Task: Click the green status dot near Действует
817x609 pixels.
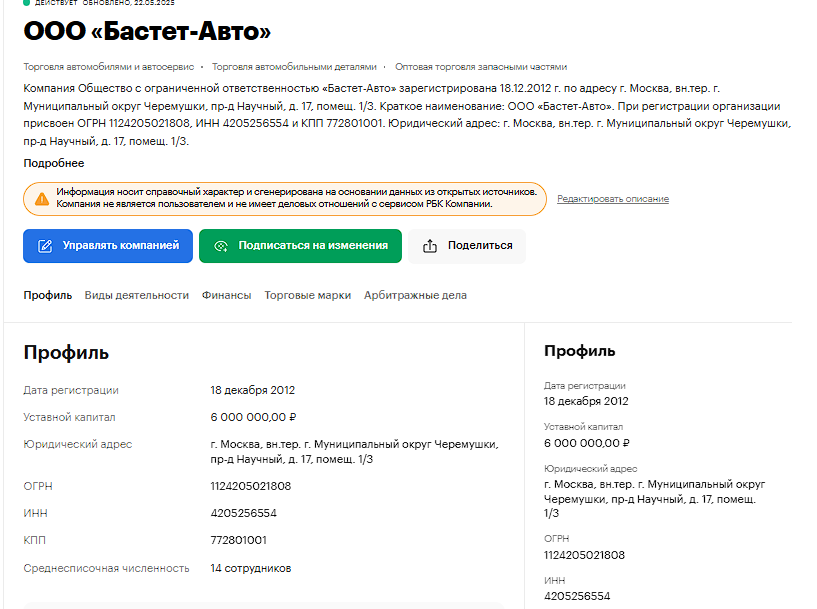Action: click(x=27, y=3)
